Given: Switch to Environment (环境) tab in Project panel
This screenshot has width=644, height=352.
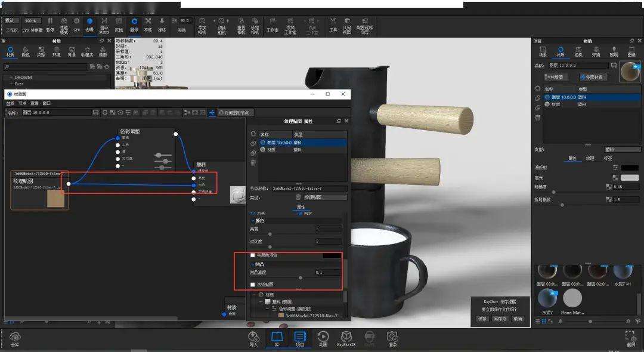Looking at the screenshot, I should (596, 52).
